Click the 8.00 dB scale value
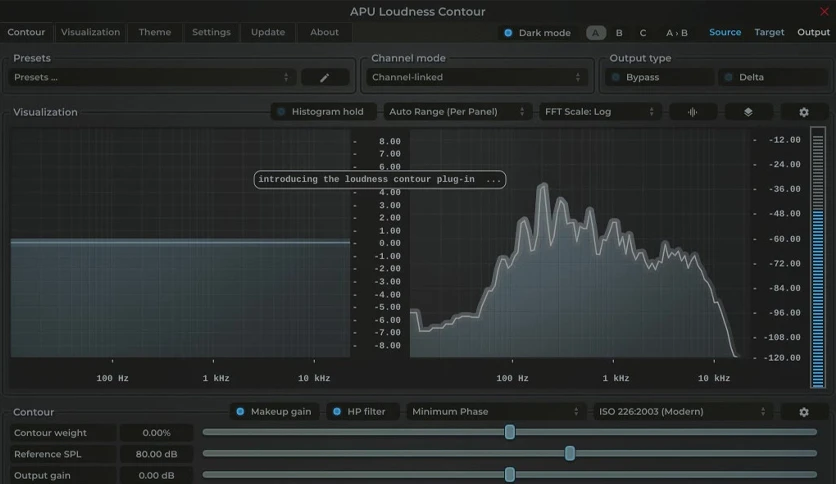Screen dimensions: 836x484 390,141
